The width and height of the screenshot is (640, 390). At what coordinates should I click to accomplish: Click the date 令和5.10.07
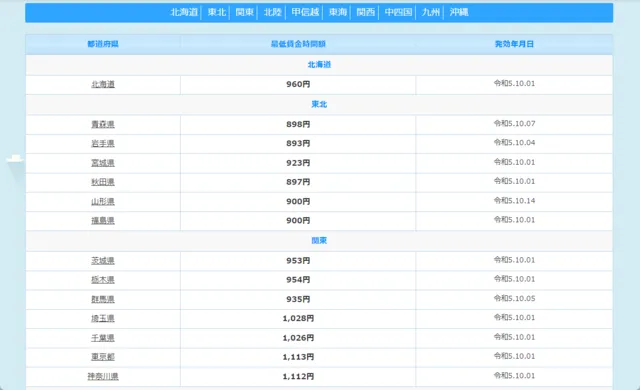[514, 124]
